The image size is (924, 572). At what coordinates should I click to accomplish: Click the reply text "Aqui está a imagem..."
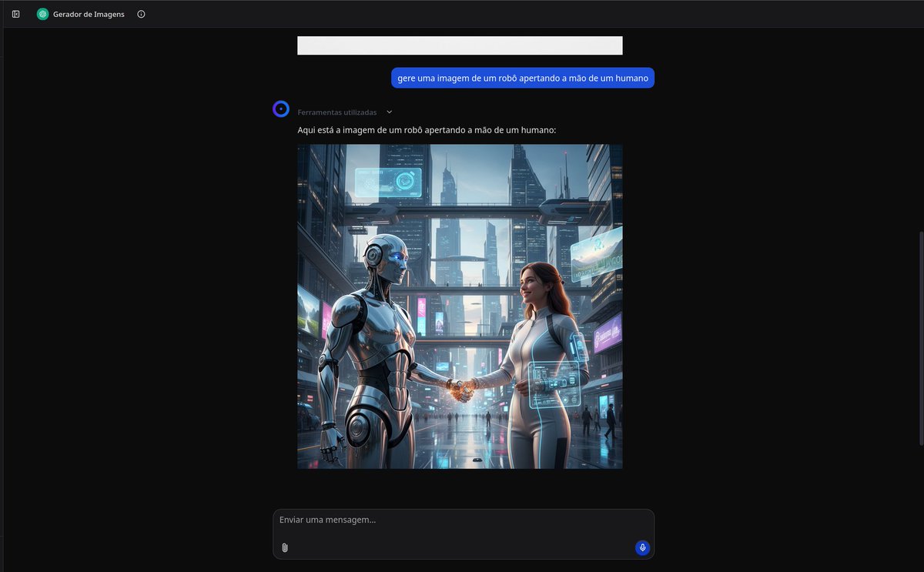tap(427, 130)
